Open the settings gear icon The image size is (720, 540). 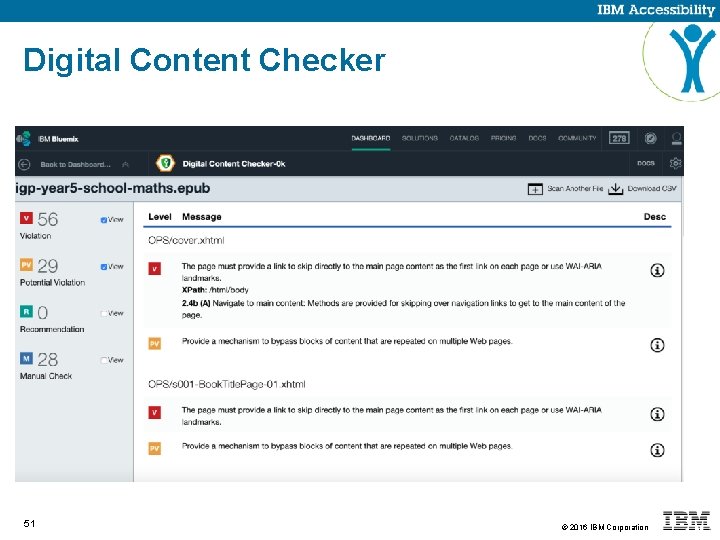pyautogui.click(x=675, y=163)
